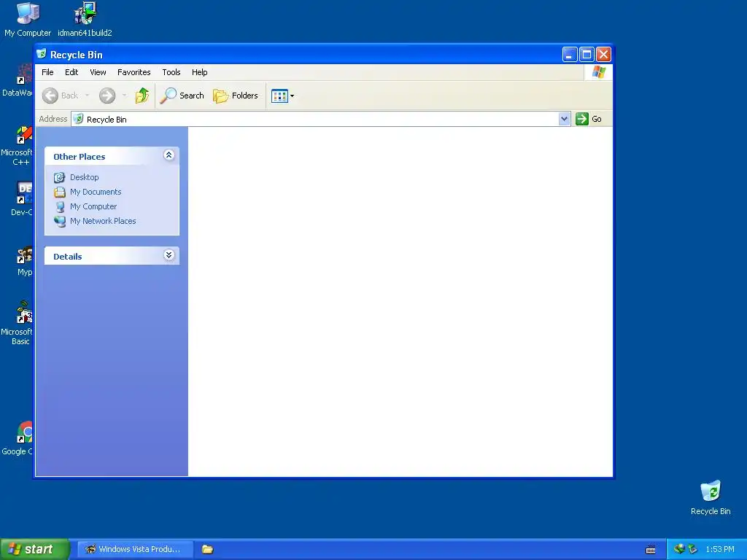Maximize the Recycle Bin window
Image resolution: width=747 pixels, height=560 pixels.
pos(587,55)
